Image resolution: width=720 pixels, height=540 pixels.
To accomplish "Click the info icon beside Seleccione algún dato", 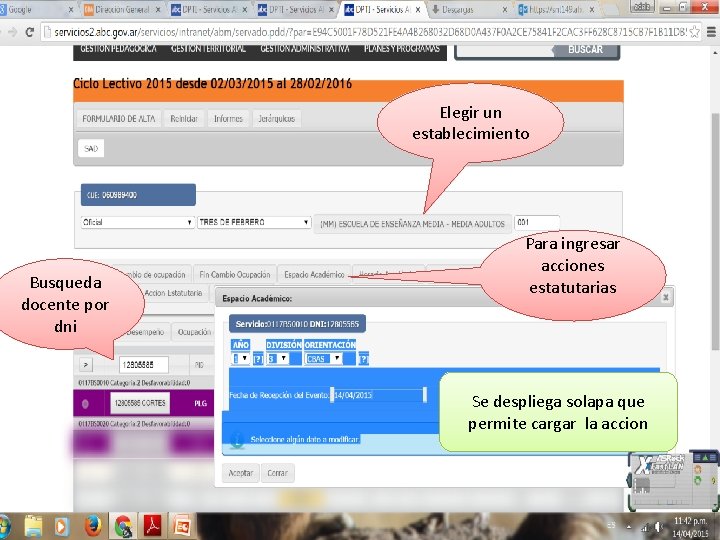I will coord(236,440).
